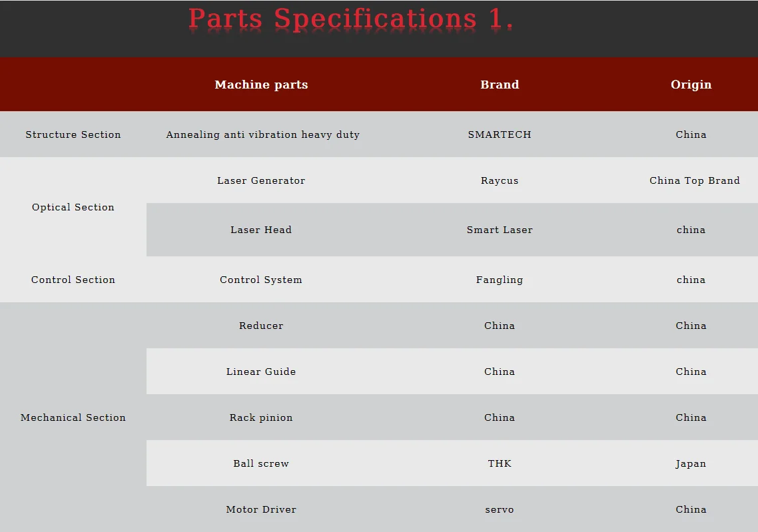Click the Brand column header

click(500, 85)
